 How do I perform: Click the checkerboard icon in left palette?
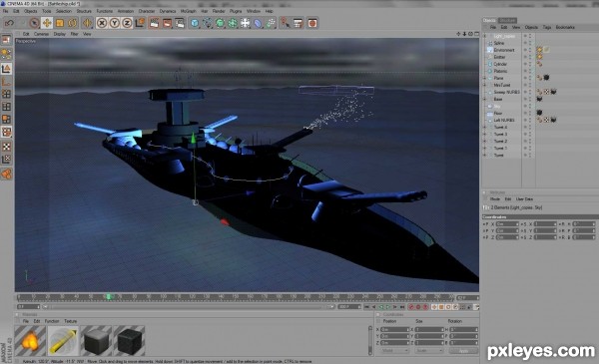[x=6, y=147]
